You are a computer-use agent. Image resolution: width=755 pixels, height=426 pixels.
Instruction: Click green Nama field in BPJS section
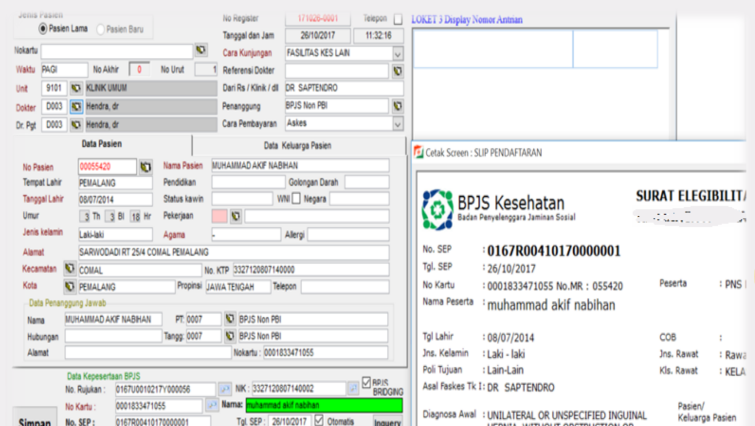coord(324,405)
